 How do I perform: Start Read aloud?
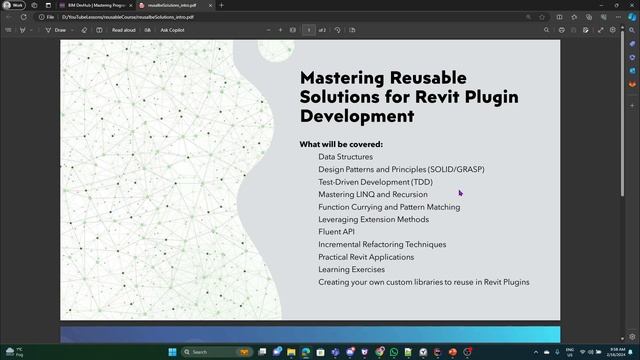[x=123, y=30]
